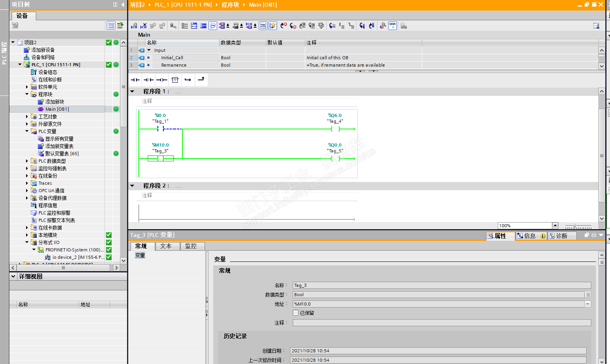The height and width of the screenshot is (364, 610).
Task: Click the expand editor panel icon at toolbar right
Action: pyautogui.click(x=596, y=26)
